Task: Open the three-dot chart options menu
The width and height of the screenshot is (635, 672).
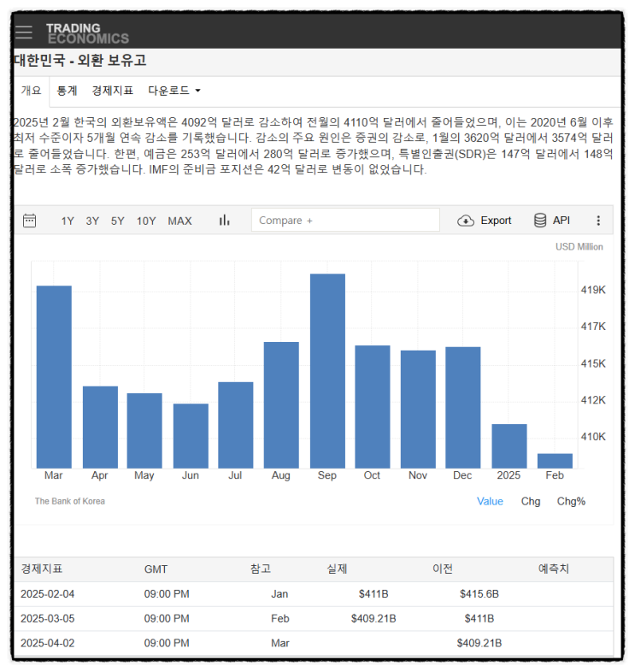Action: tap(598, 221)
